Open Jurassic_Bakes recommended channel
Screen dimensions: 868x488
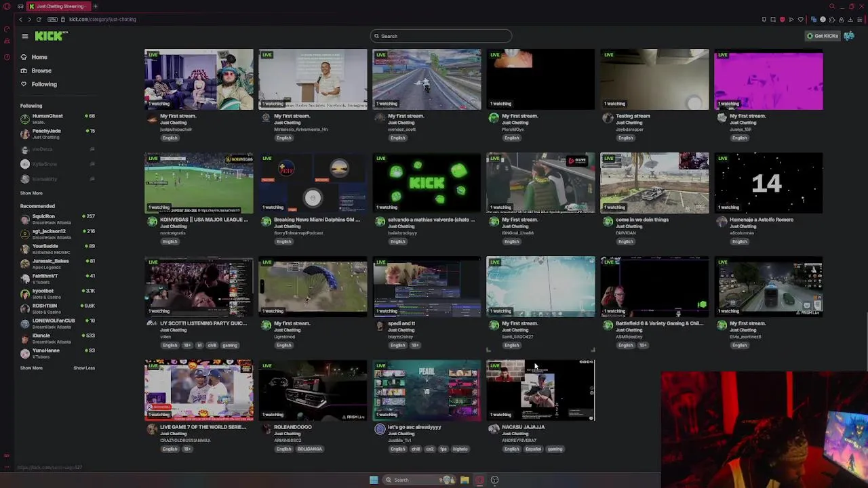[57, 264]
